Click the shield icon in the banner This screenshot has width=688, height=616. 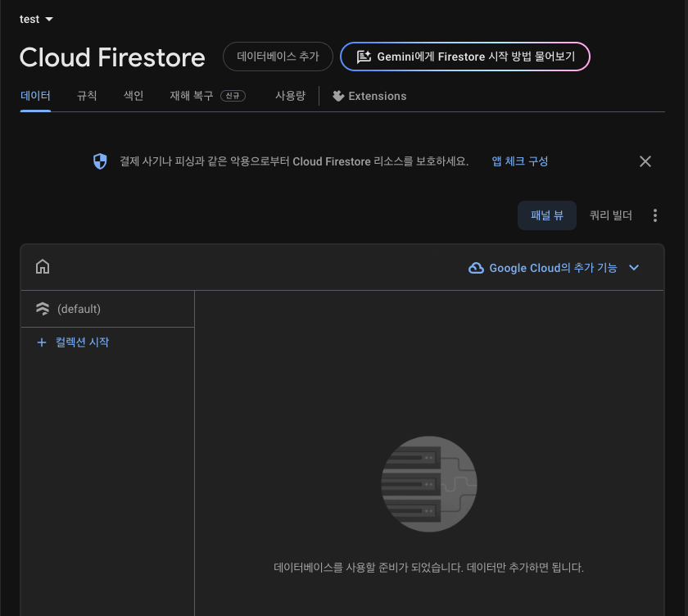pyautogui.click(x=100, y=161)
